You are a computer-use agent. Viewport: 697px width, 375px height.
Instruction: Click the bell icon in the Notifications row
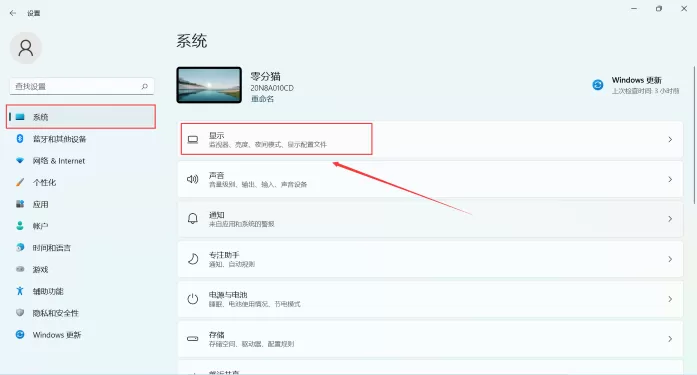pyautogui.click(x=192, y=219)
